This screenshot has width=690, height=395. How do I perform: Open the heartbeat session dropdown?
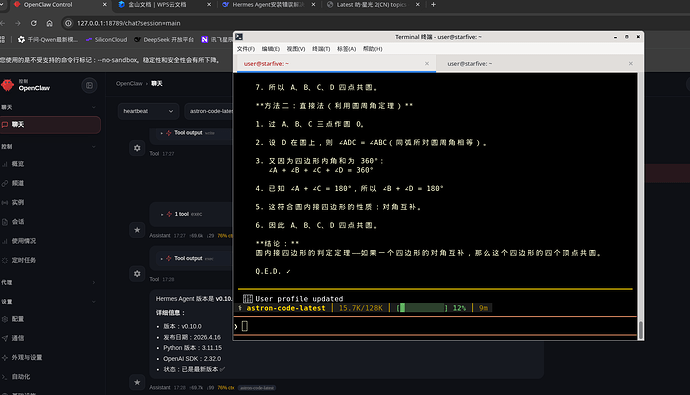[148, 111]
